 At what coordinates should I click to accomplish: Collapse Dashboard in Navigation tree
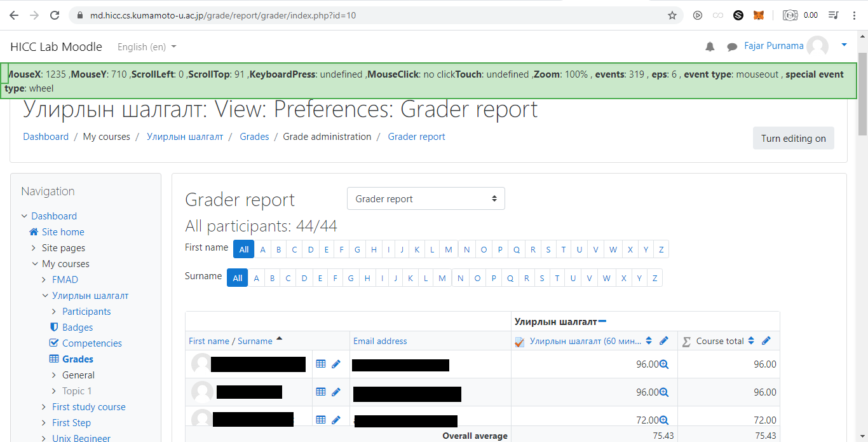(x=24, y=216)
